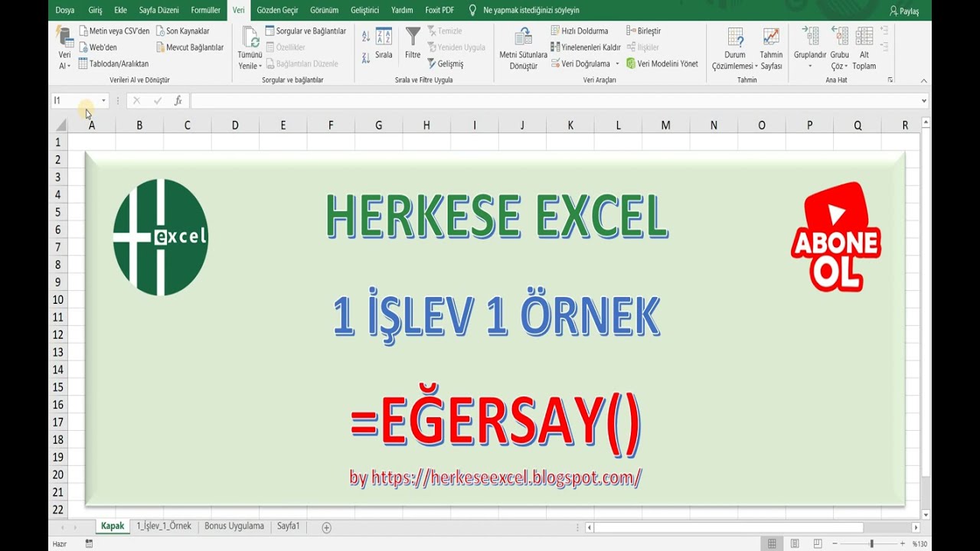This screenshot has width=980, height=551.
Task: Open Gelişmiş advanced filter
Action: 446,64
